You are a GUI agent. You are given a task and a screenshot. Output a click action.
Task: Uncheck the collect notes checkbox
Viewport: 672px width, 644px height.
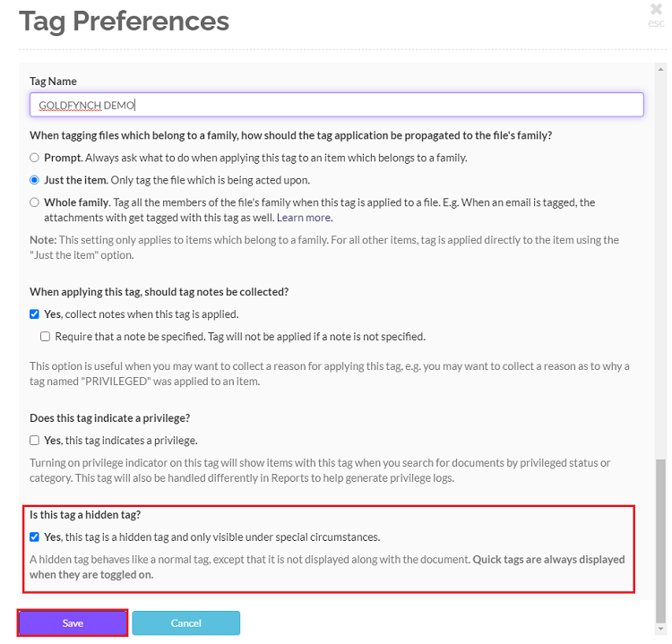click(34, 314)
